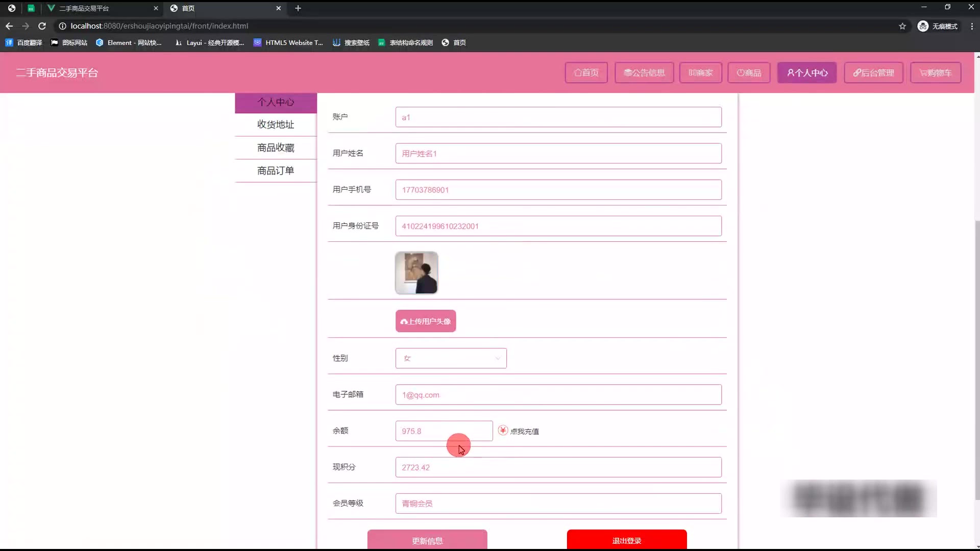Open the 百度翻译 bookmark
Screen dimensions: 980x551
coord(23,43)
